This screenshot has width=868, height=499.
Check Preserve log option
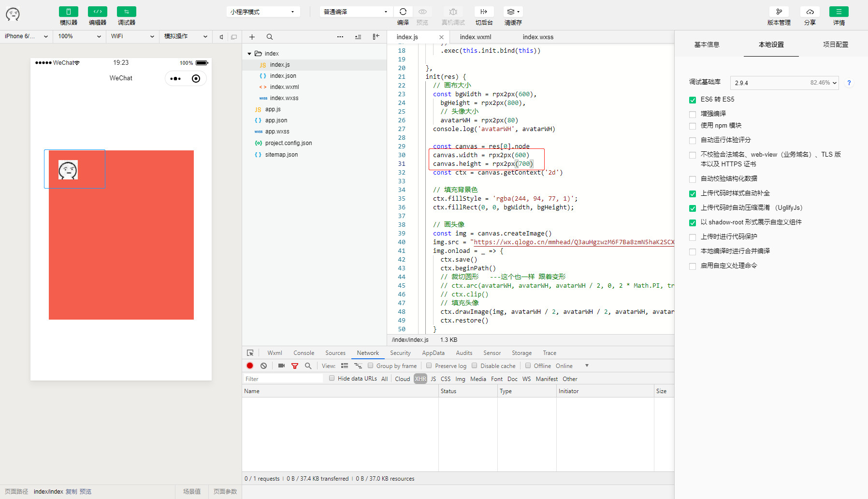429,366
